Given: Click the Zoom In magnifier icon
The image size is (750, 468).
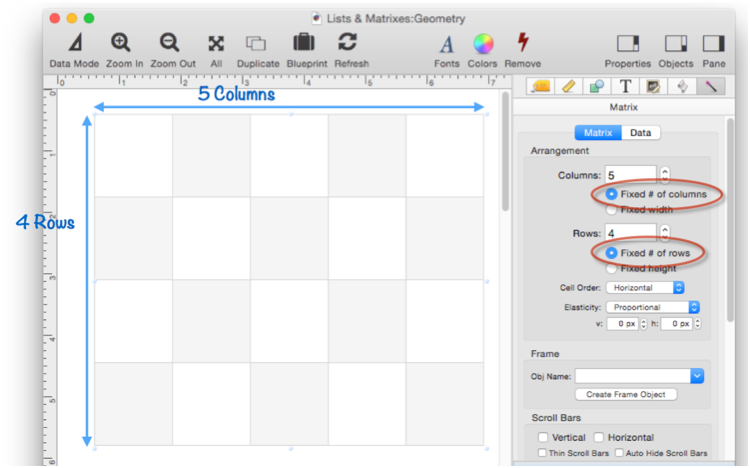Looking at the screenshot, I should pos(121,43).
